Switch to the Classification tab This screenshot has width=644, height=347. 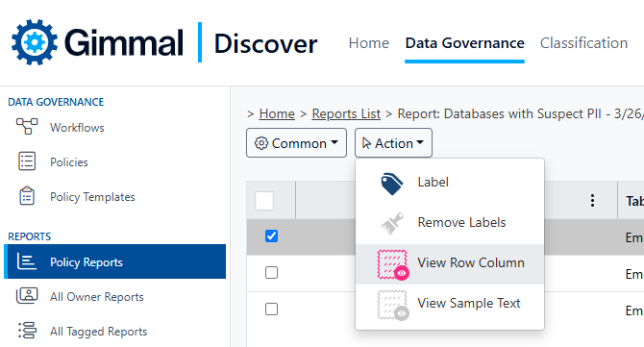583,43
